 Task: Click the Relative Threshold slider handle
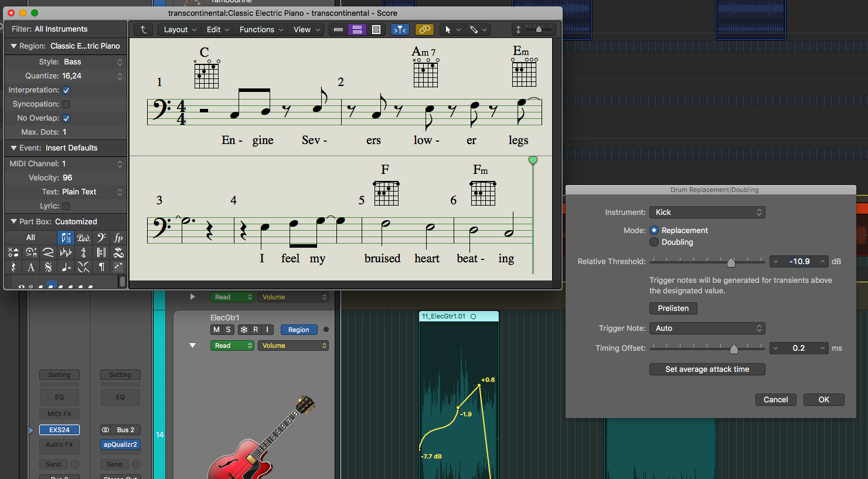click(731, 262)
